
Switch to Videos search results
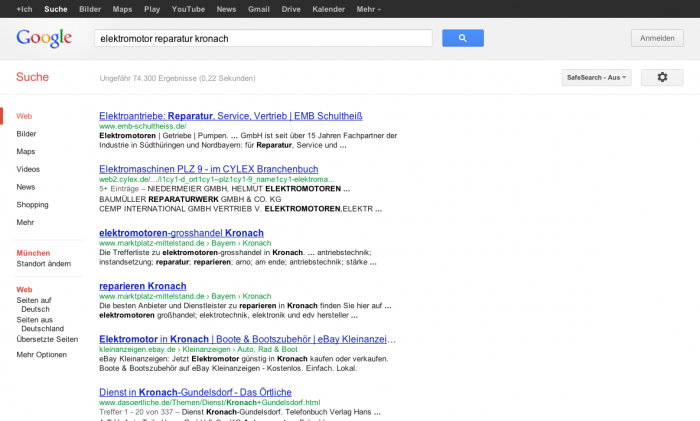click(x=28, y=169)
